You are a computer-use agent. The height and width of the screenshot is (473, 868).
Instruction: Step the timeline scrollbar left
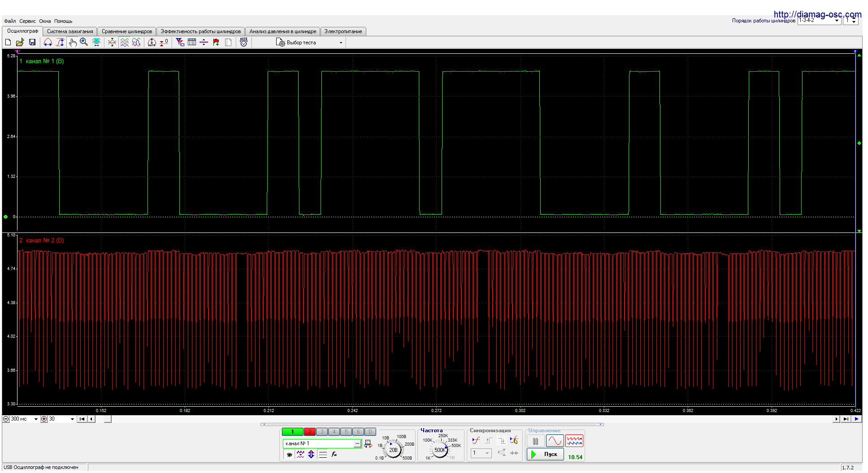[91, 419]
